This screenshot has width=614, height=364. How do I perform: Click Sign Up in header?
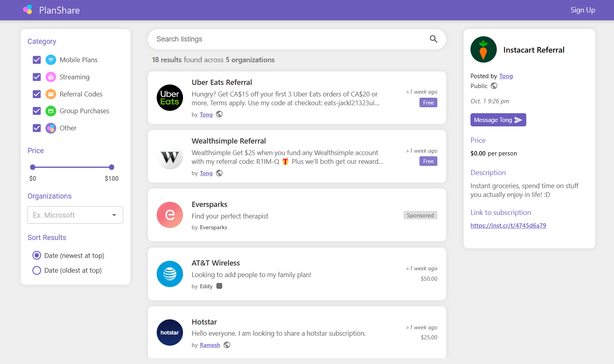click(x=583, y=10)
